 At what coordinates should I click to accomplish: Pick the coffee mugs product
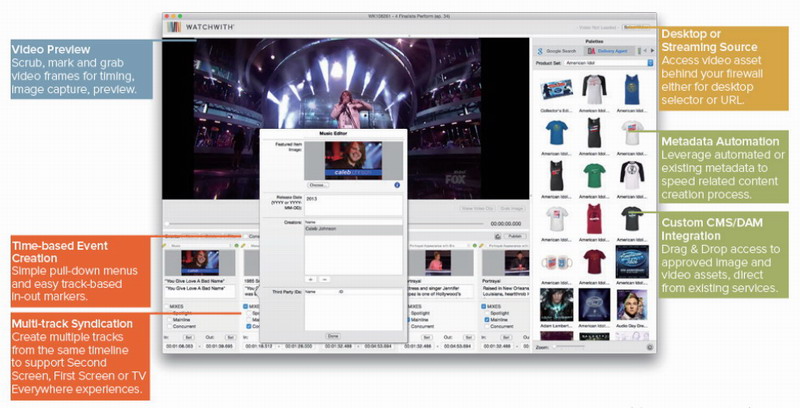(557, 262)
